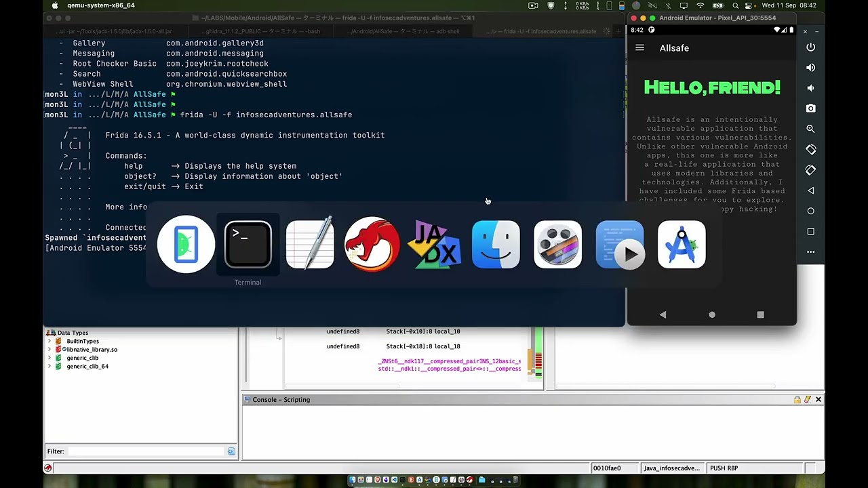
Task: Click the Ghidra listing overview color bar
Action: click(x=538, y=353)
